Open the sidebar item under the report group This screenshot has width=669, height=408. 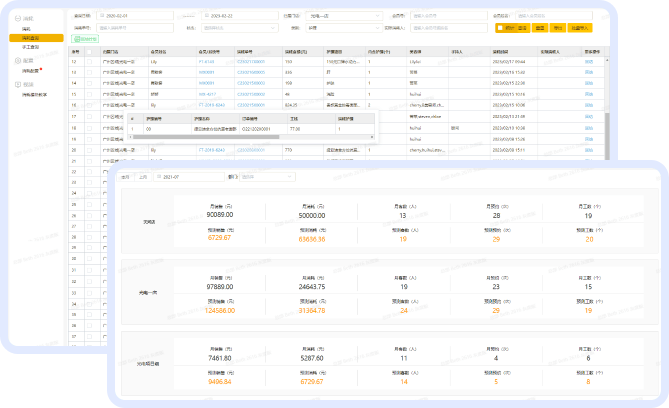[35, 95]
